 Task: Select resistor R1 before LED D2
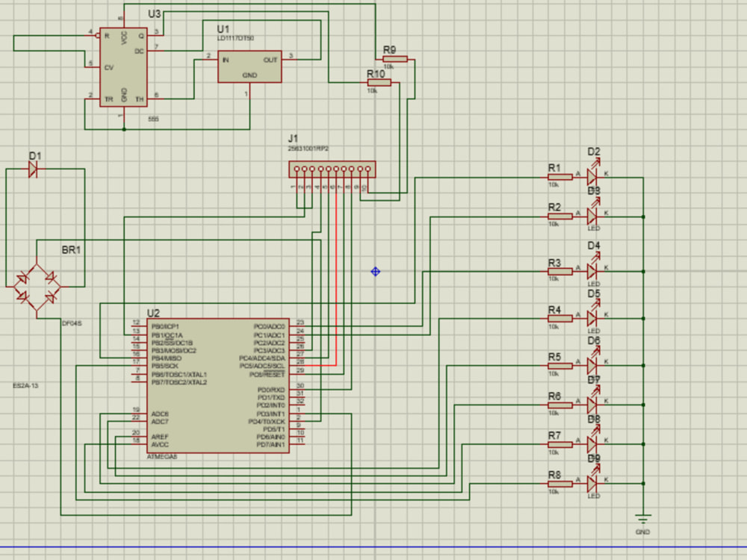(560, 177)
